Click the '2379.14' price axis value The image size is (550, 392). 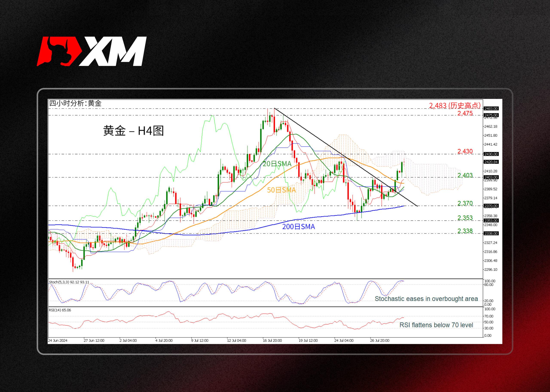click(491, 198)
